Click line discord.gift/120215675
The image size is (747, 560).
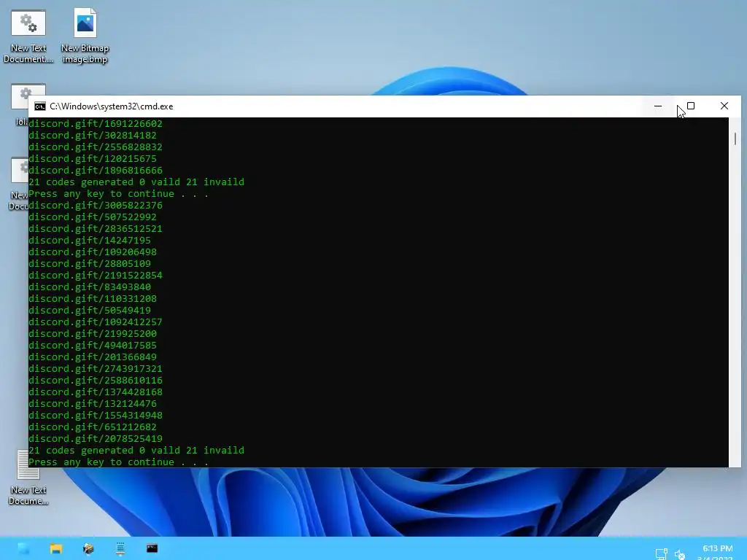[93, 158]
